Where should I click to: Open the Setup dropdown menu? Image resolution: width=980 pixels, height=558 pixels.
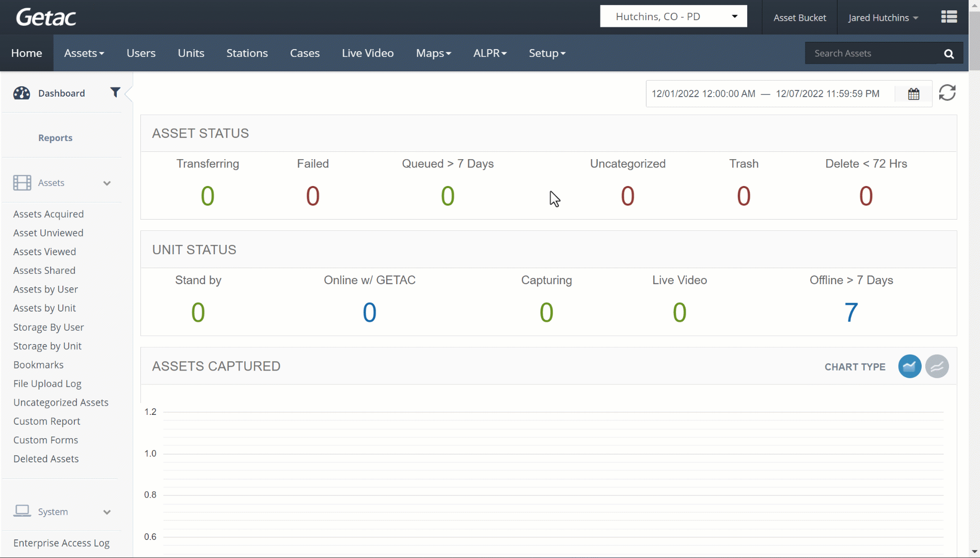[x=547, y=53]
